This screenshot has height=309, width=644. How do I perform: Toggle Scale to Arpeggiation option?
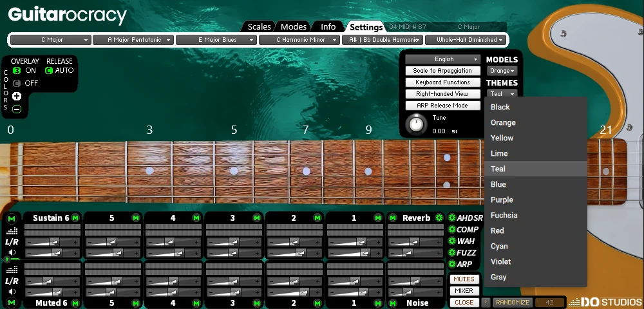pyautogui.click(x=443, y=71)
